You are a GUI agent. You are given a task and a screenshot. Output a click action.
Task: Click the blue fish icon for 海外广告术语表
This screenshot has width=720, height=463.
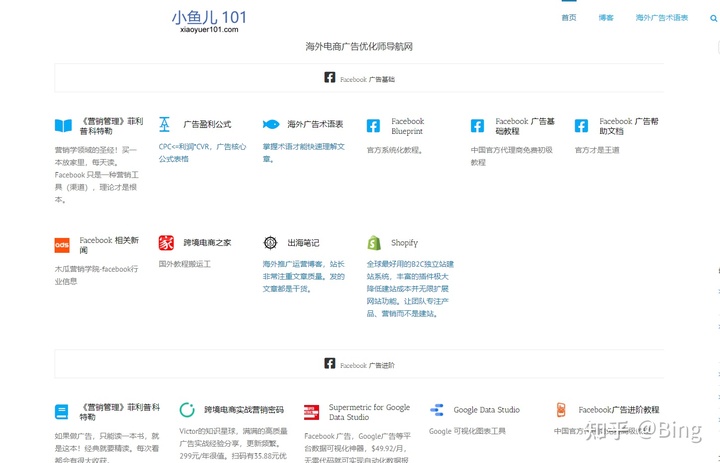click(x=271, y=124)
